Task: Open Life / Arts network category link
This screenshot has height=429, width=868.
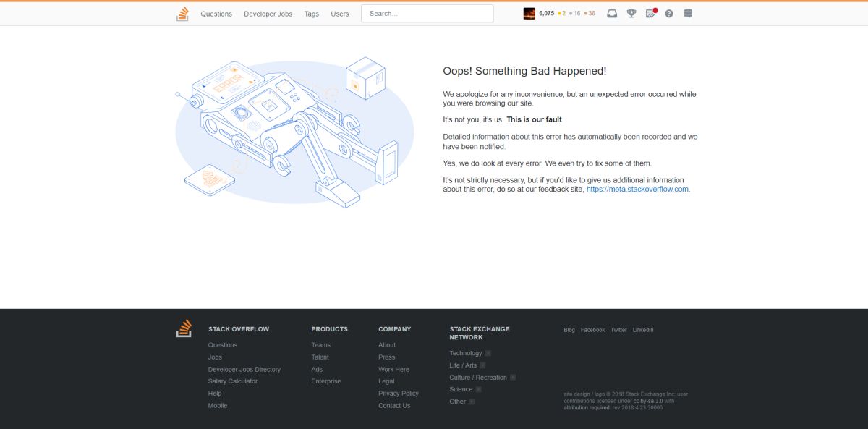Action: click(463, 365)
